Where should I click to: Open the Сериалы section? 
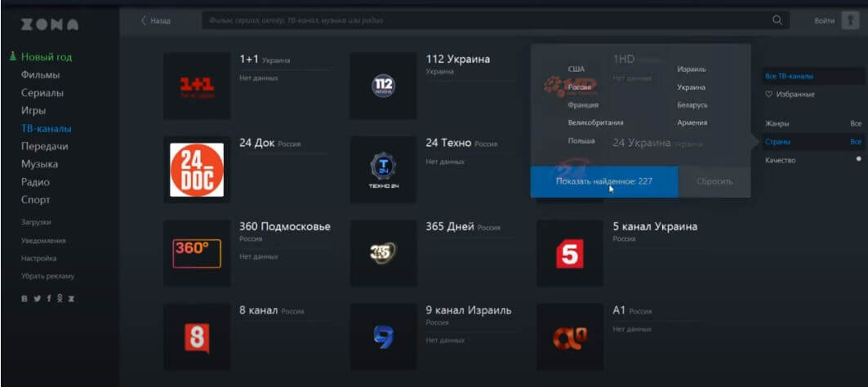click(42, 92)
